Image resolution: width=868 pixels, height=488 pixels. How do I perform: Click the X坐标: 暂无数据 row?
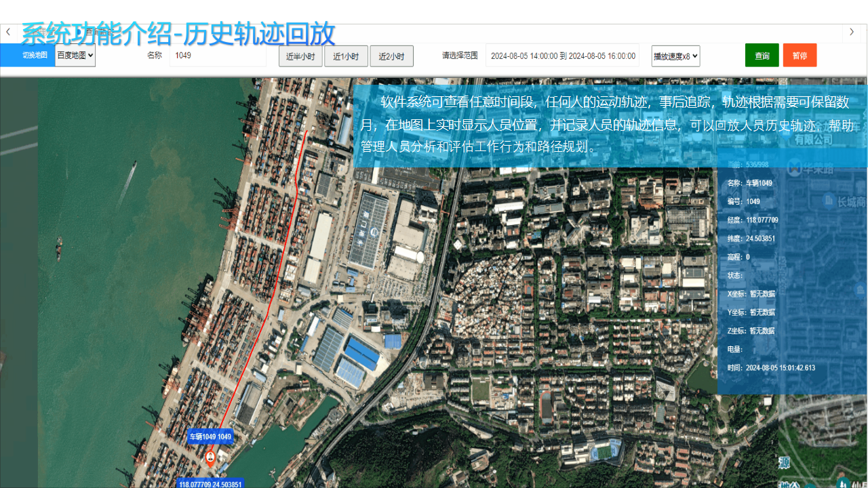click(x=751, y=294)
